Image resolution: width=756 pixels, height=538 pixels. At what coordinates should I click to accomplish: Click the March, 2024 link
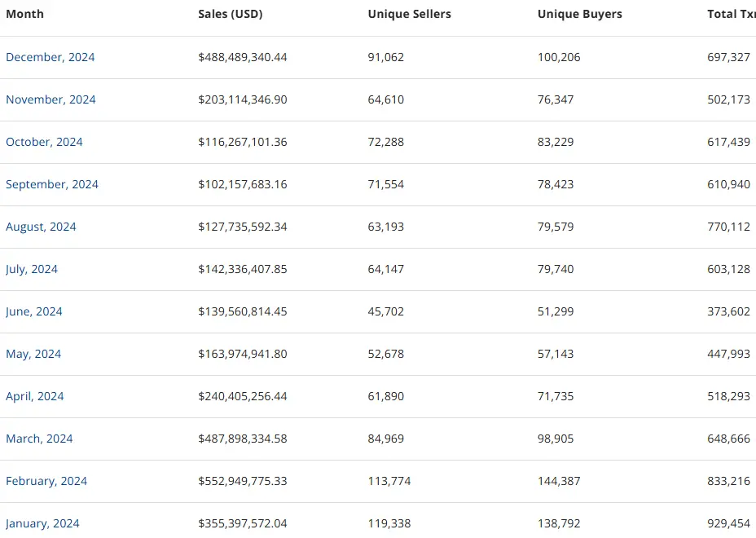pos(39,439)
